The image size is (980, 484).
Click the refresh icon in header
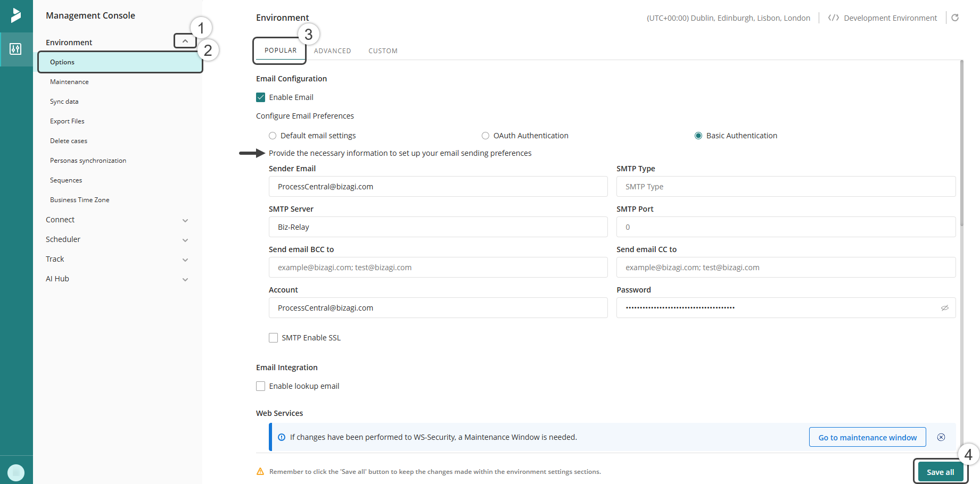pyautogui.click(x=955, y=18)
